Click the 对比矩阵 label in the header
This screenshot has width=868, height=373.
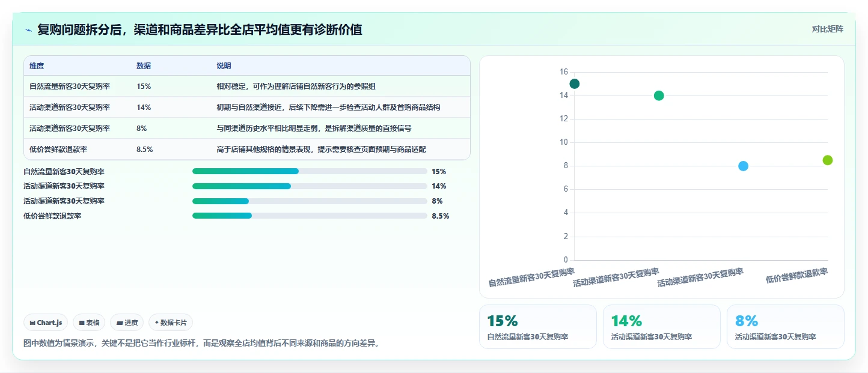coord(827,29)
